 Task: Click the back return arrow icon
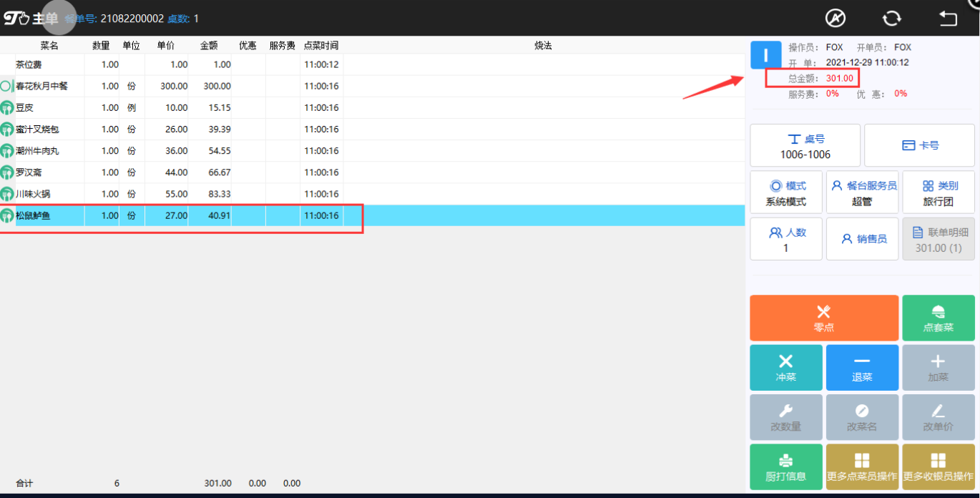[x=948, y=18]
